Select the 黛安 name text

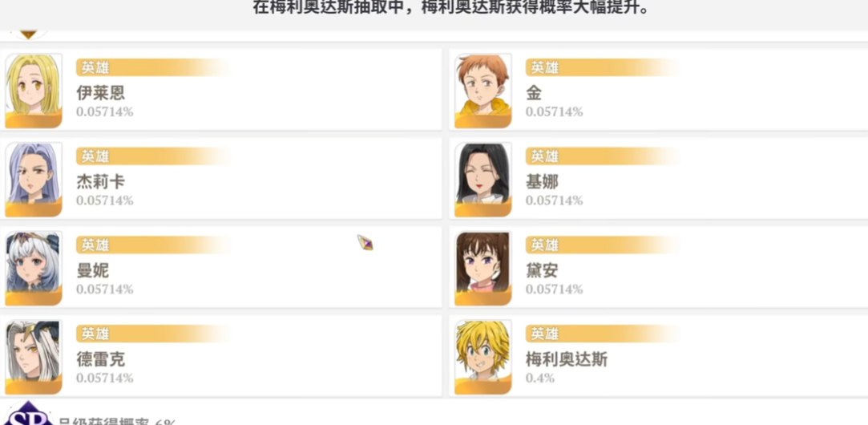542,271
